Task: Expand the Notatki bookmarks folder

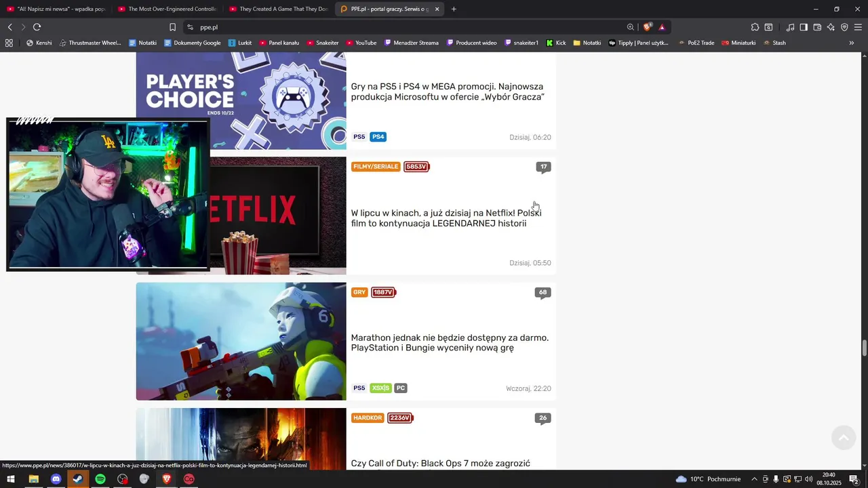Action: [587, 43]
